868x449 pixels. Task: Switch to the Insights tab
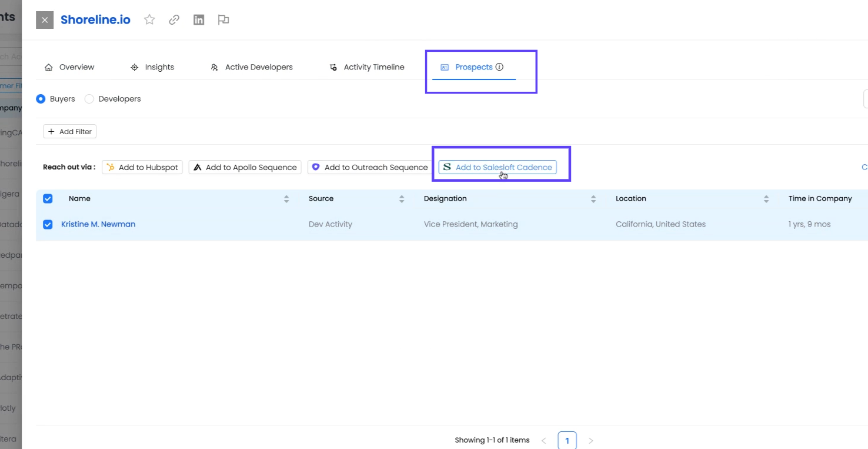(152, 67)
